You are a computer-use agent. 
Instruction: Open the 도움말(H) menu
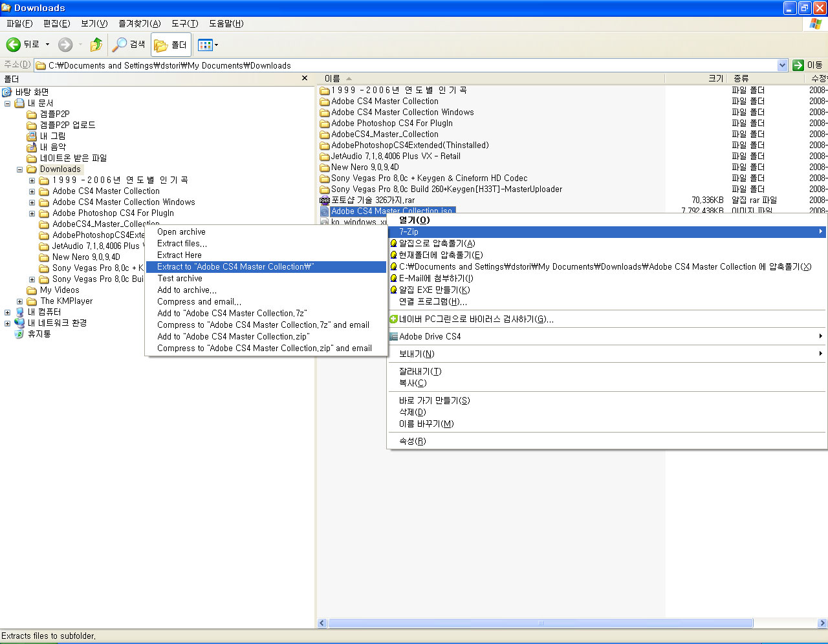pyautogui.click(x=226, y=23)
